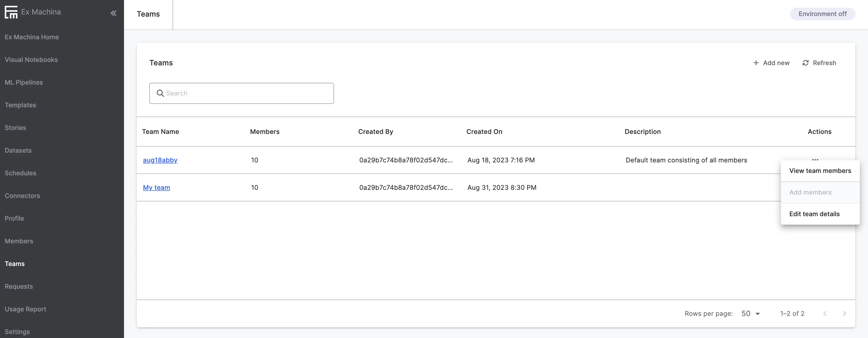The width and height of the screenshot is (868, 338).
Task: Choose Edit team details menu entry
Action: (x=814, y=214)
